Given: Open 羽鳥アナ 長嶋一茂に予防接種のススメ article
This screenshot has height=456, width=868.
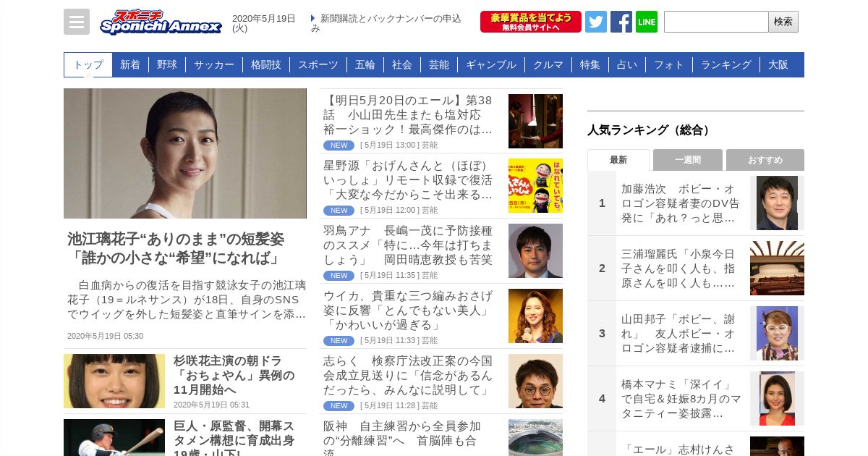Looking at the screenshot, I should click(408, 245).
